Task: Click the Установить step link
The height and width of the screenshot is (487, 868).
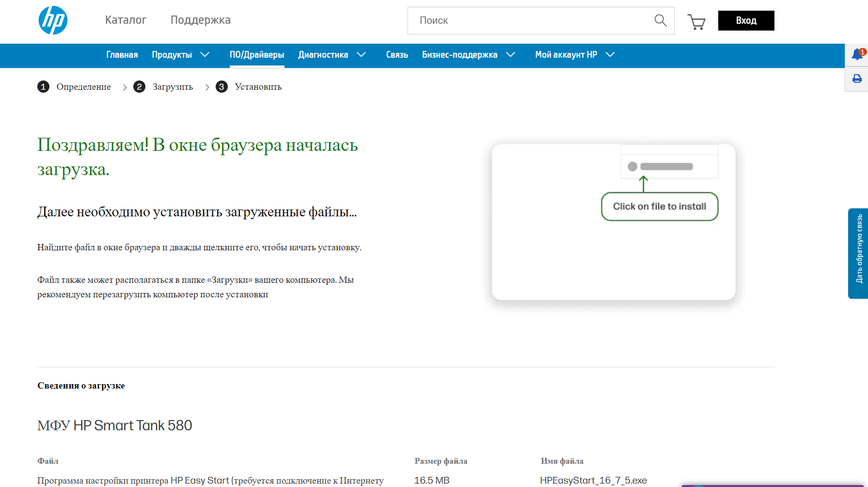Action: [x=258, y=87]
